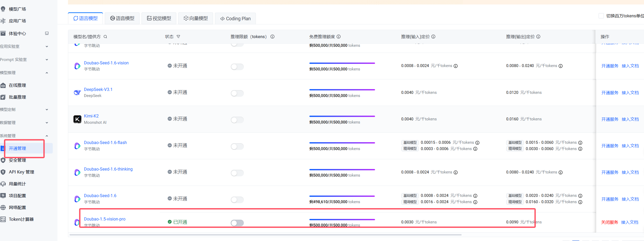This screenshot has width=644, height=241.
Task: Click output price info icon for Doubao-Seed-1.6-thinking
Action: point(561,172)
